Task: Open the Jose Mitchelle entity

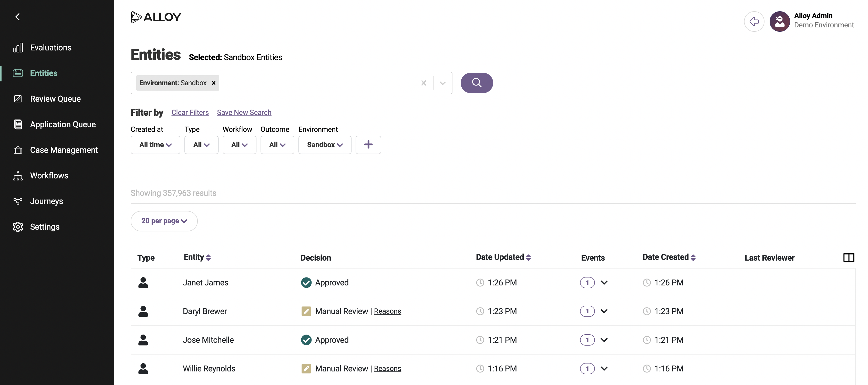Action: coord(208,340)
